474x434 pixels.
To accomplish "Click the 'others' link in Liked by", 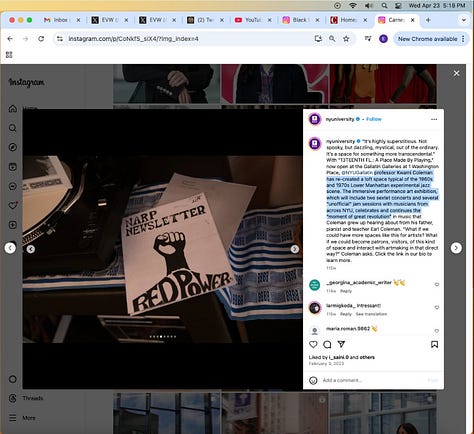I will point(367,357).
